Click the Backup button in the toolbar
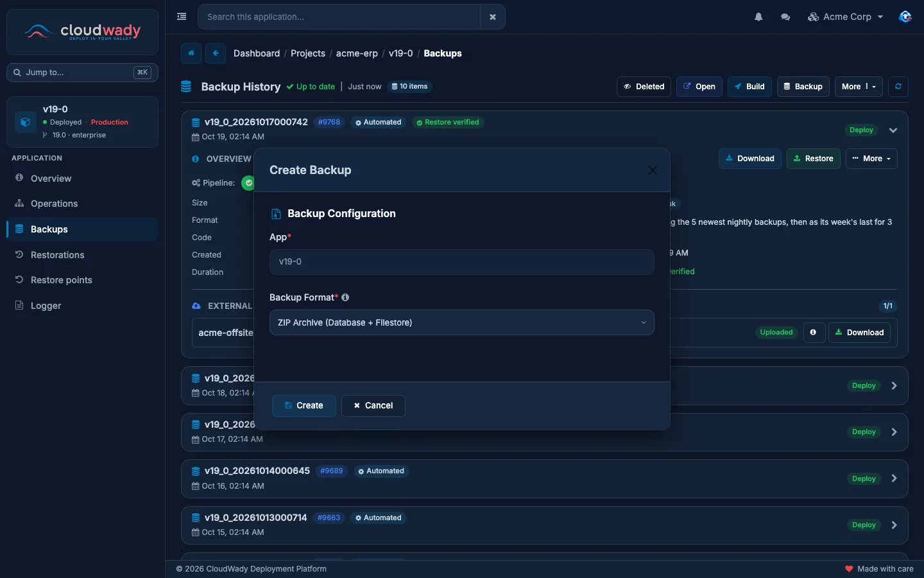 pyautogui.click(x=803, y=87)
